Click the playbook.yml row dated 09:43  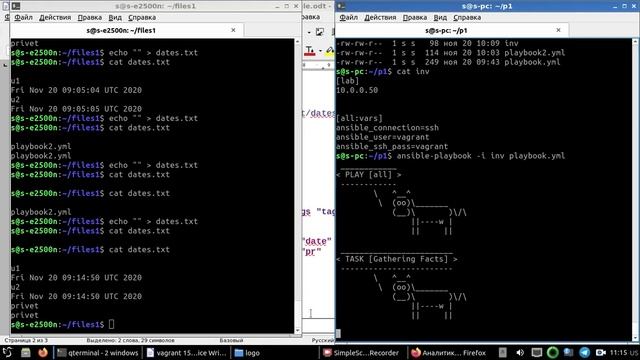coord(448,62)
